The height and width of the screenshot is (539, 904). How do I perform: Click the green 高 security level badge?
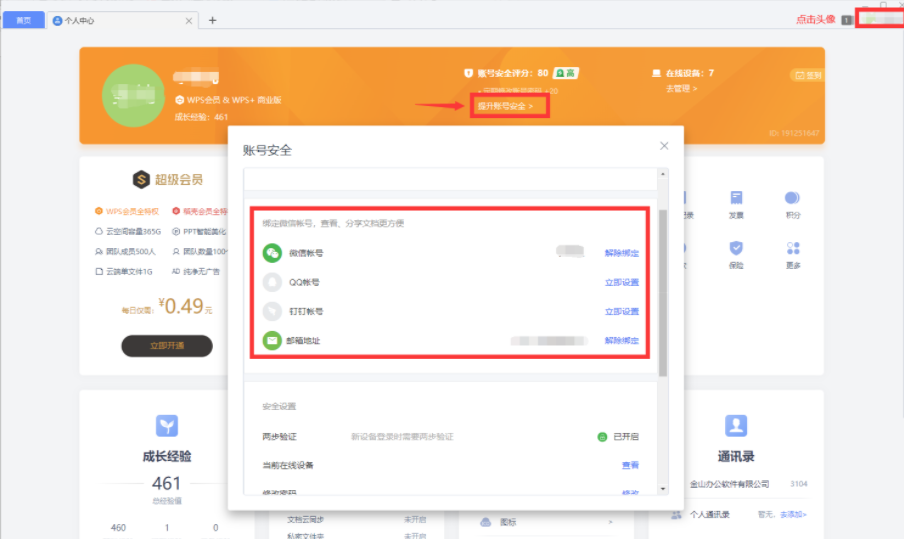(566, 73)
